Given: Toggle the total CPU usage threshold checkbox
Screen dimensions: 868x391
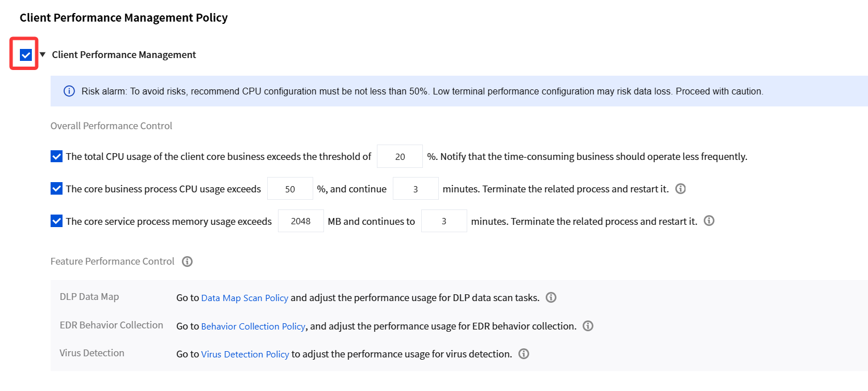Looking at the screenshot, I should click(56, 157).
